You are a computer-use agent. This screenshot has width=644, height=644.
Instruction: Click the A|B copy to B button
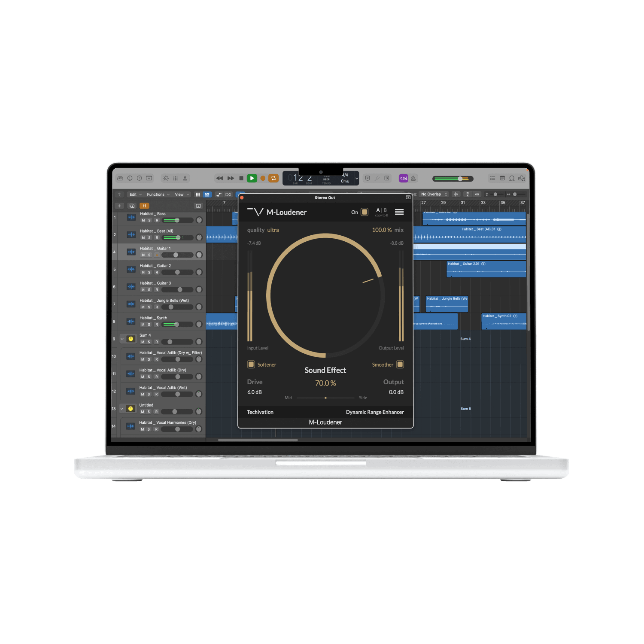[382, 212]
